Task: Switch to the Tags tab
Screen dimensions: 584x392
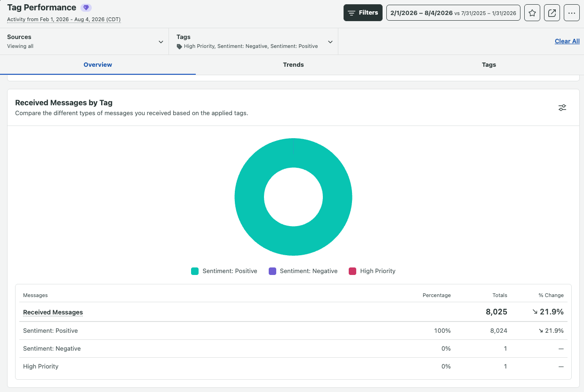Action: 489,65
